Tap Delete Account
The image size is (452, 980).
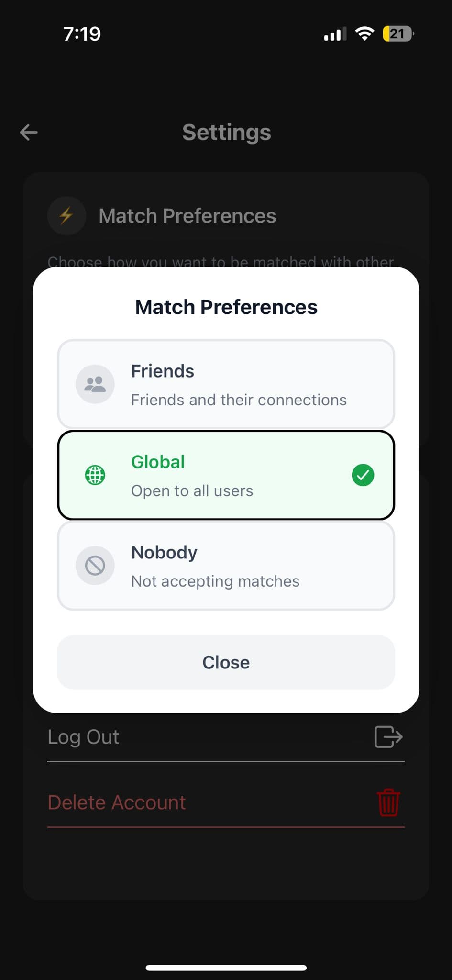(116, 802)
